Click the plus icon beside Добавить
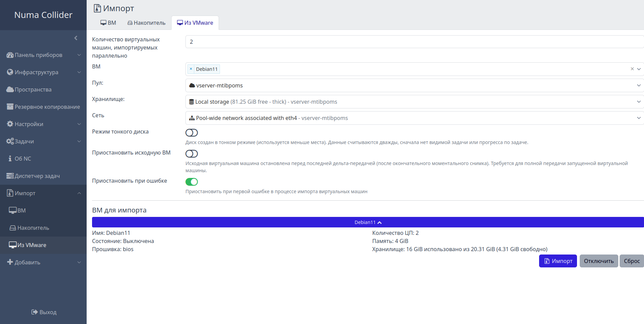Screen dimensions: 644x324 pyautogui.click(x=10, y=262)
